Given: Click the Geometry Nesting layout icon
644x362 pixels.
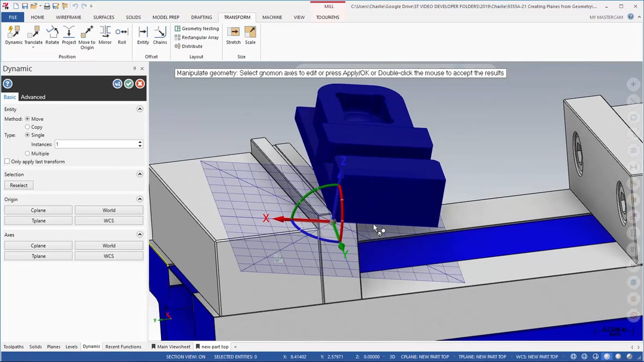Looking at the screenshot, I should click(177, 28).
